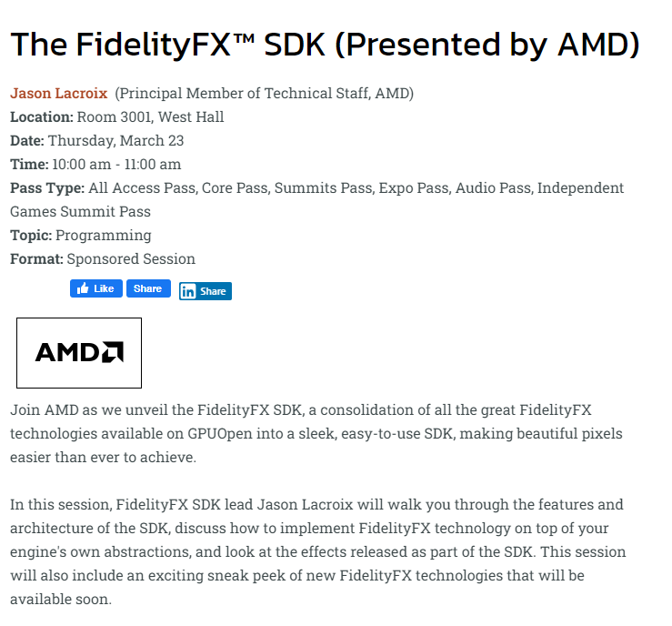Click the FidelityFX SDK session title heading
Image resolution: width=672 pixels, height=626 pixels.
coord(325,44)
